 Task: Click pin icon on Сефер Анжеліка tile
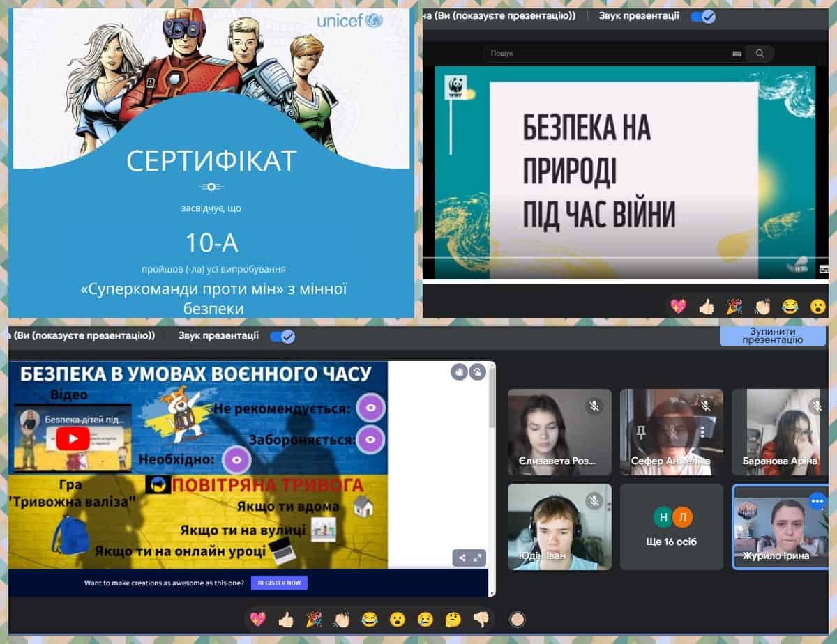[x=640, y=432]
